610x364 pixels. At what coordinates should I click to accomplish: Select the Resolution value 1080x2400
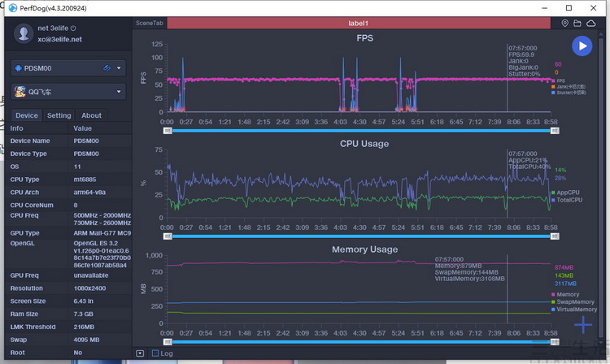click(89, 288)
